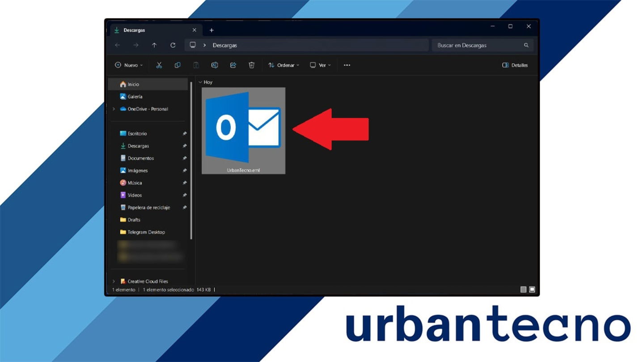Maximize the Explorer window
This screenshot has width=644, height=362.
(510, 26)
